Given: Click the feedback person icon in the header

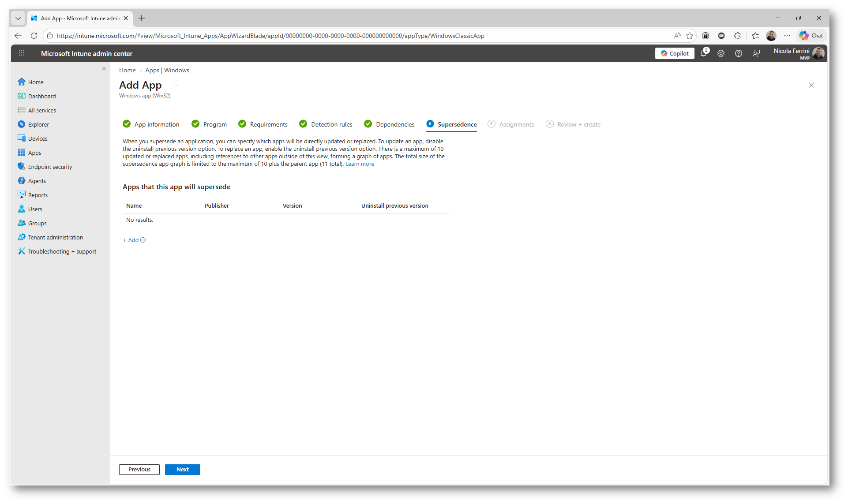Looking at the screenshot, I should [756, 53].
